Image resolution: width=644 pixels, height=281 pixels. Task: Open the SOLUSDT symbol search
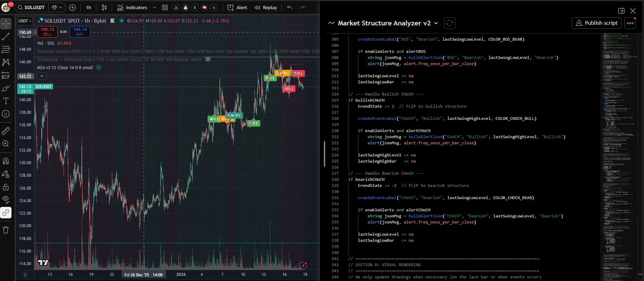point(31,7)
